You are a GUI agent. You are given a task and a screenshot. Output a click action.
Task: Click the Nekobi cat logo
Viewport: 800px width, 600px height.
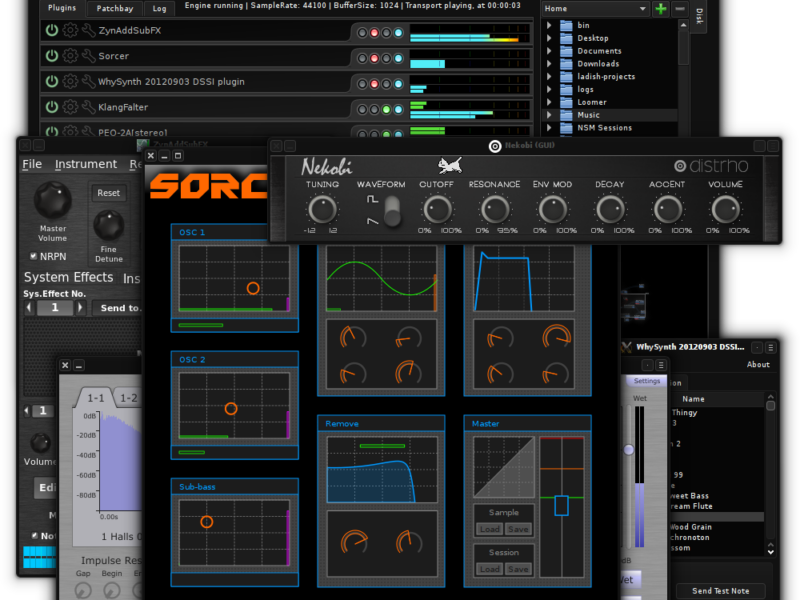pos(449,166)
